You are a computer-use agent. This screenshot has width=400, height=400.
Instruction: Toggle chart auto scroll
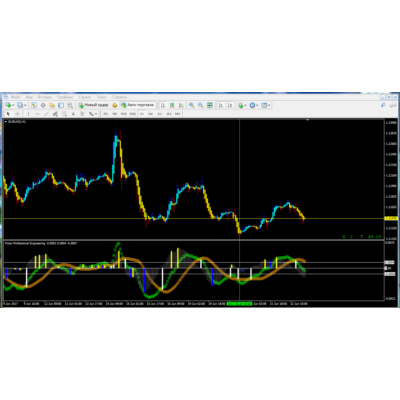(221, 105)
